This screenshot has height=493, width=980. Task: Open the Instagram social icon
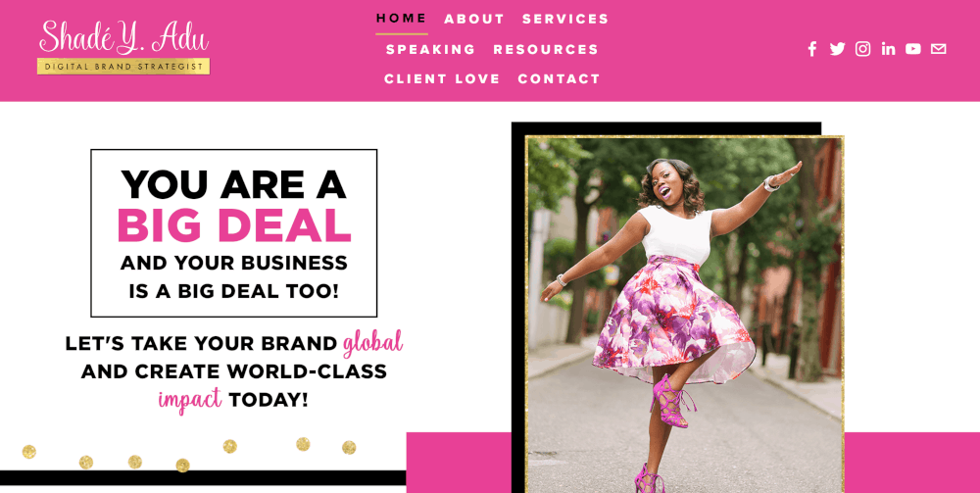click(x=863, y=49)
